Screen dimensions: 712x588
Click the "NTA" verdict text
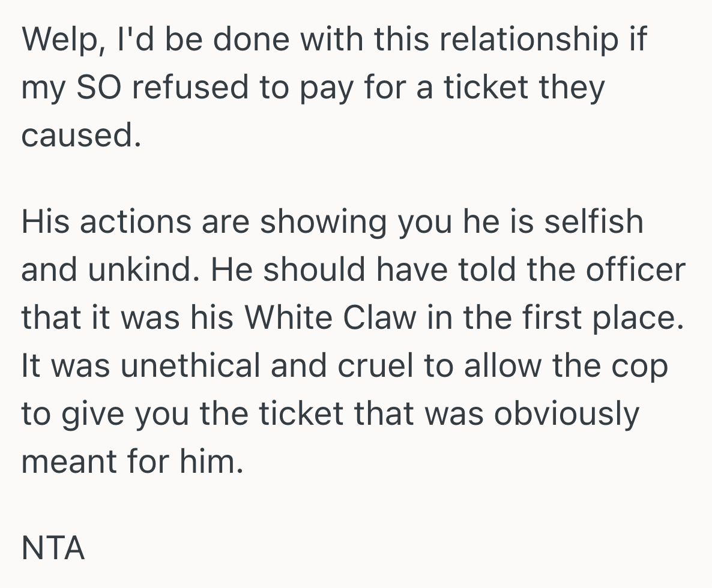coord(53,547)
